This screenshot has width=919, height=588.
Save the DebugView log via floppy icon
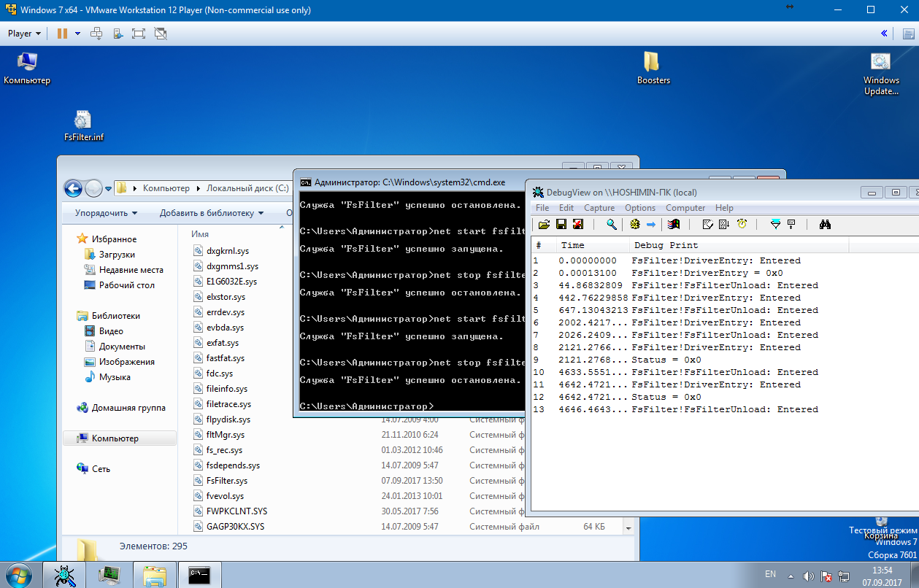click(x=561, y=225)
